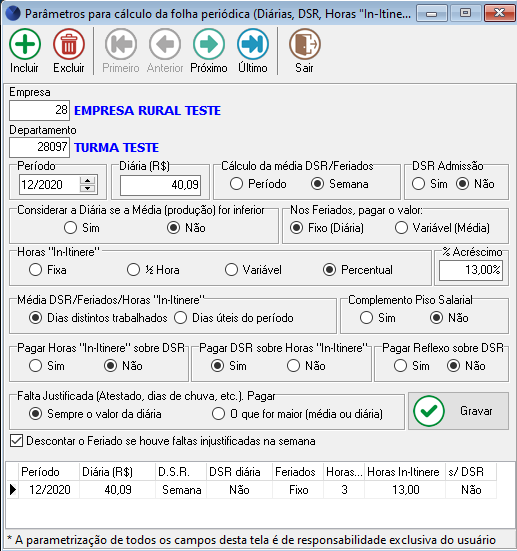The height and width of the screenshot is (551, 517).
Task: Click the Horas In-Itinere column header
Action: (x=403, y=472)
